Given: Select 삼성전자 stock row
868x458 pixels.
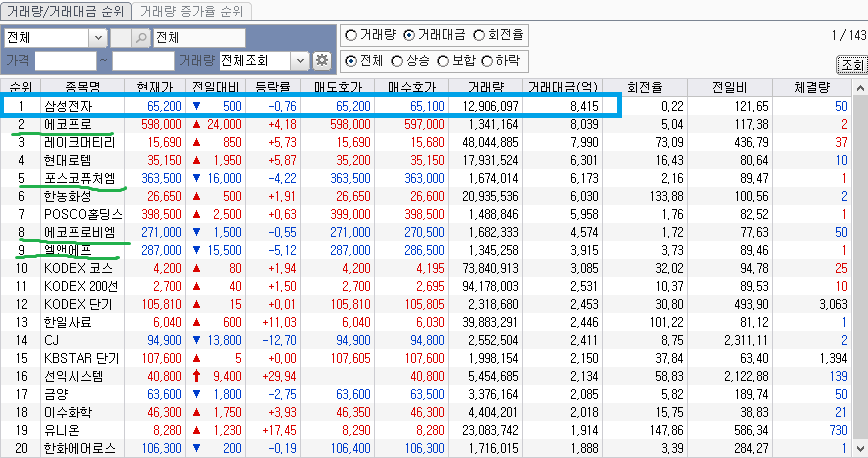Looking at the screenshot, I should [x=426, y=106].
